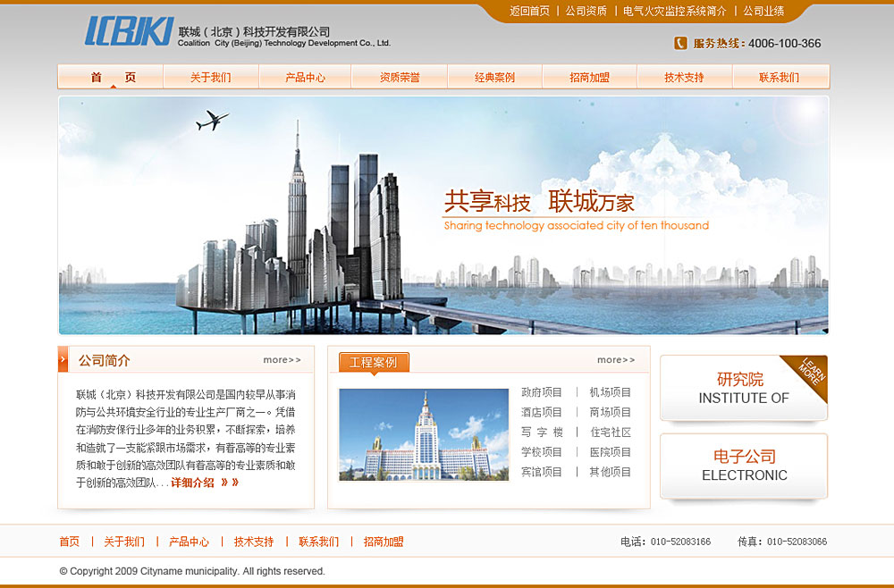Click the 电子公司 ELECTRONIC button
This screenshot has height=588, width=894.
point(743,466)
